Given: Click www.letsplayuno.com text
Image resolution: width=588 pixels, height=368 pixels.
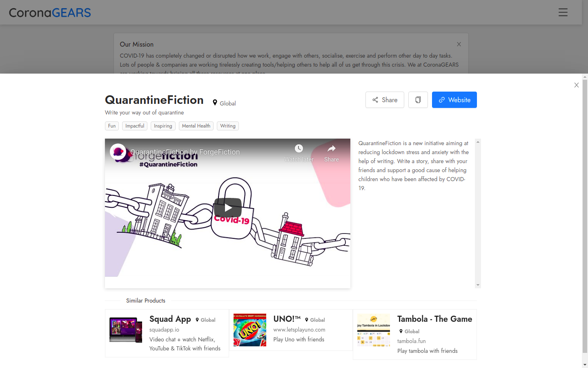Looking at the screenshot, I should 299,330.
